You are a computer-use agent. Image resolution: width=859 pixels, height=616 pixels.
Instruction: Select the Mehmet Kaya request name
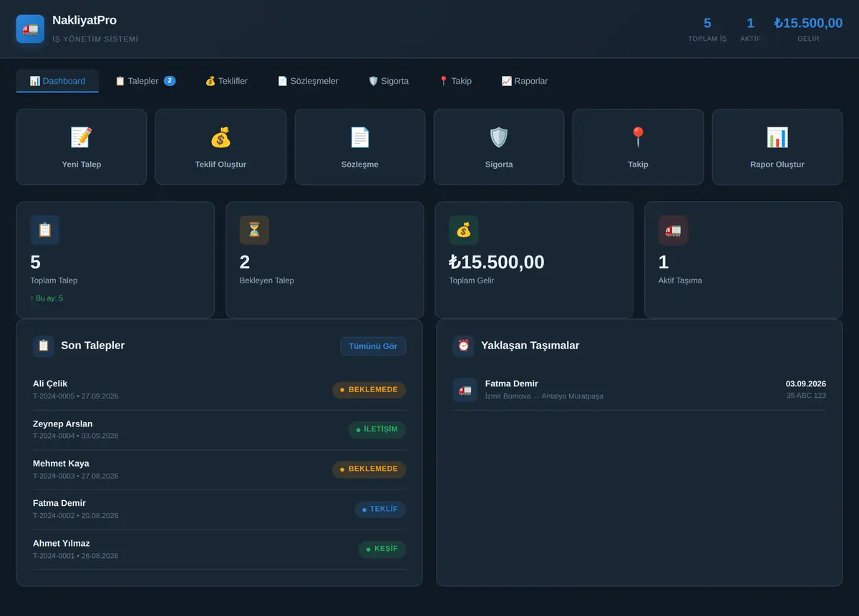[61, 464]
